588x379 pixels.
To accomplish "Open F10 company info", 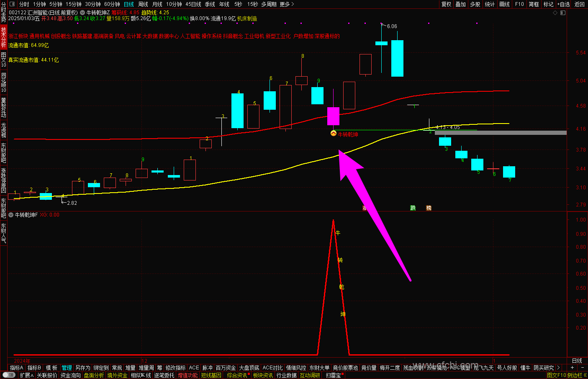I will [x=519, y=4].
